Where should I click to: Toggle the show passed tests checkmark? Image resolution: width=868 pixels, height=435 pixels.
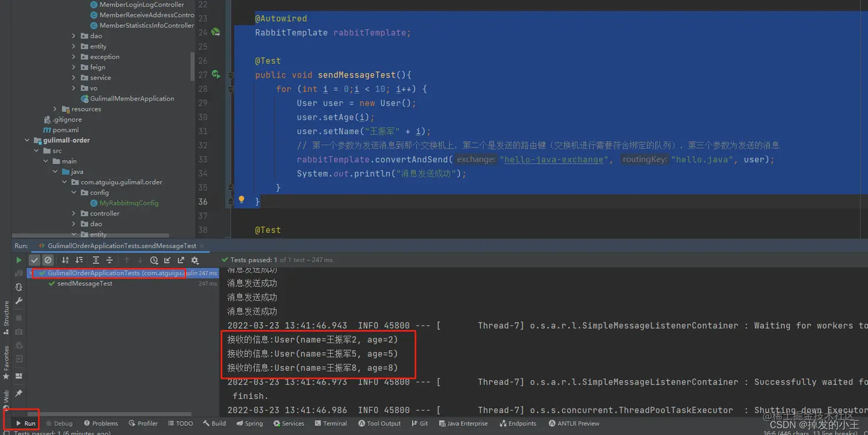[34, 260]
